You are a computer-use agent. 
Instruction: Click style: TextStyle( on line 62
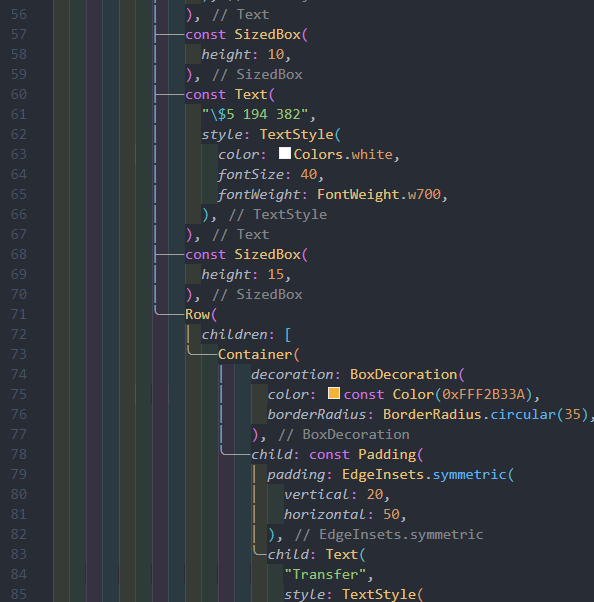(x=271, y=134)
